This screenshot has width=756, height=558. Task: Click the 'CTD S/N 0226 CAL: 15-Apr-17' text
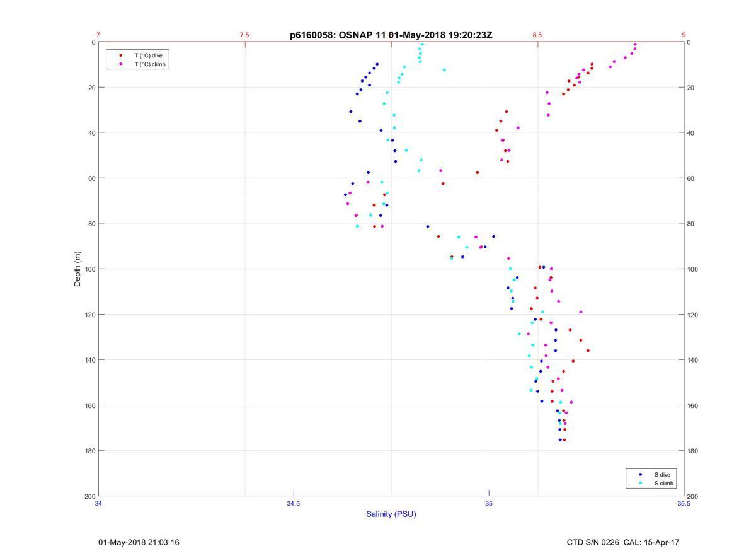pyautogui.click(x=623, y=542)
